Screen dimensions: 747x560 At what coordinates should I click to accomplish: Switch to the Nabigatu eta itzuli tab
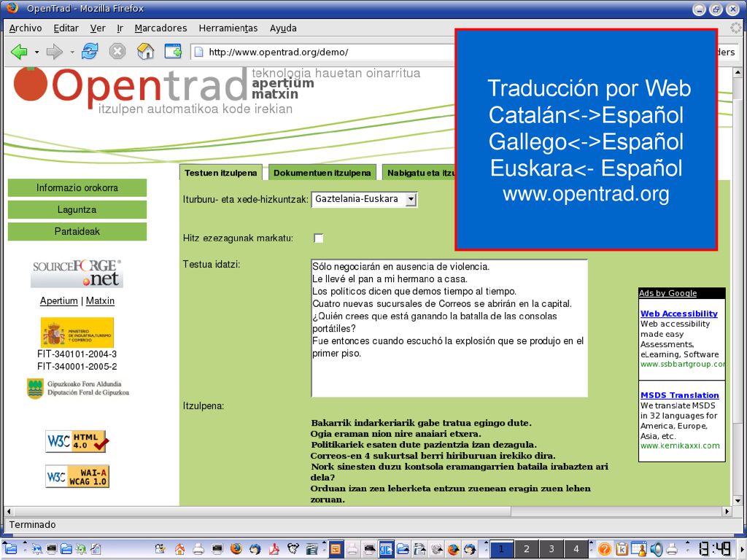coord(419,173)
